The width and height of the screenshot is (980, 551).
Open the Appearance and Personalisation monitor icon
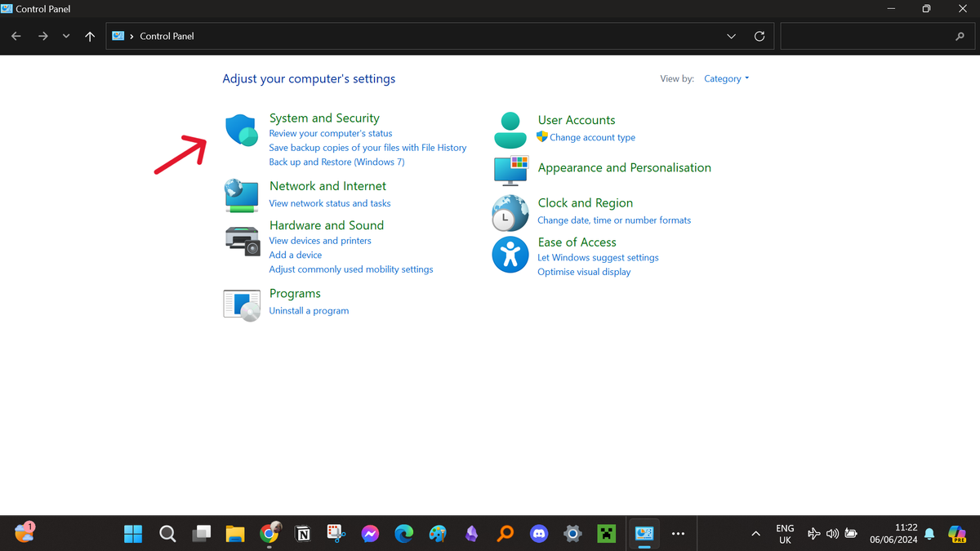pyautogui.click(x=511, y=170)
